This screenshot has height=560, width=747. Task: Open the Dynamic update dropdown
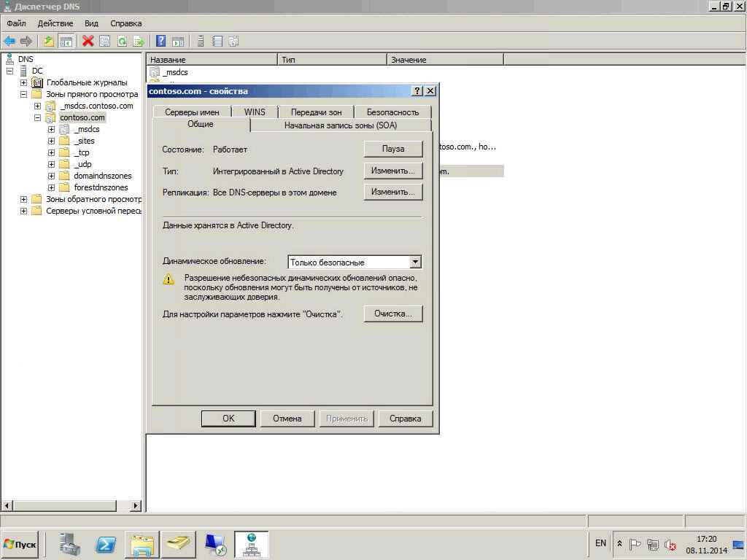[x=415, y=262]
